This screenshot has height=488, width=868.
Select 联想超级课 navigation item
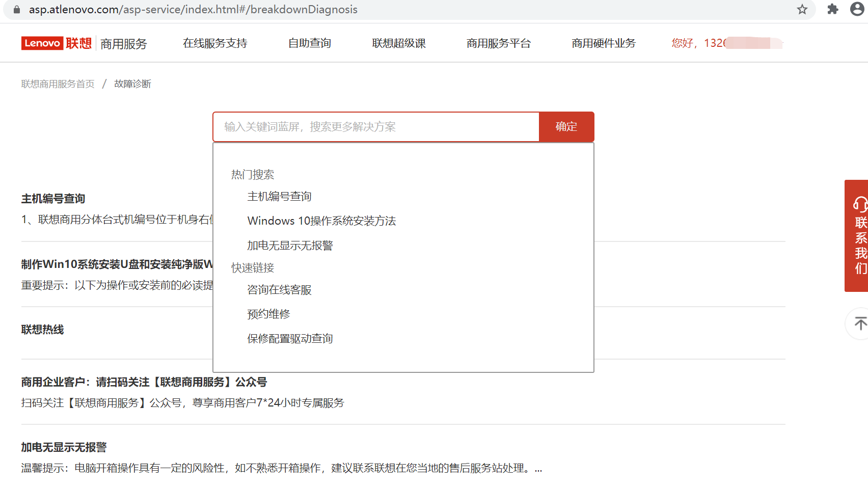(399, 43)
